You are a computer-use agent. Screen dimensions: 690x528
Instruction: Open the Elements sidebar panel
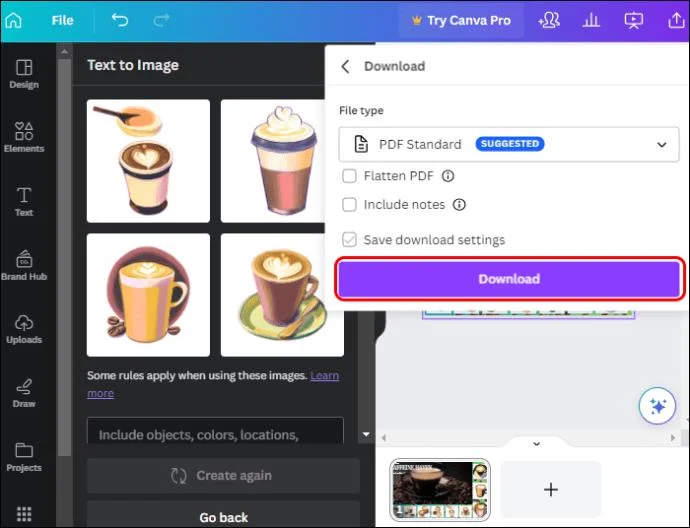point(24,137)
